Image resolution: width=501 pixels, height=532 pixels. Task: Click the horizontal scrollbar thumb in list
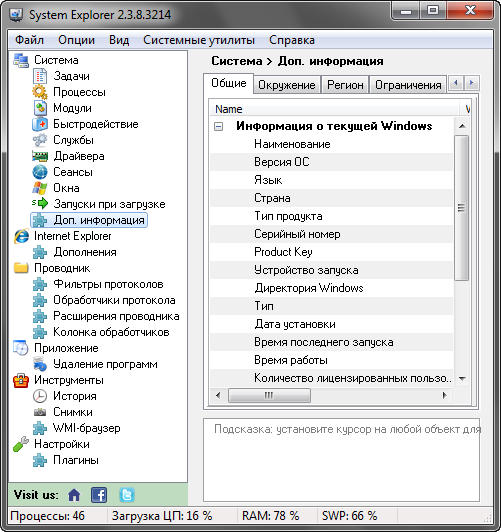(269, 395)
